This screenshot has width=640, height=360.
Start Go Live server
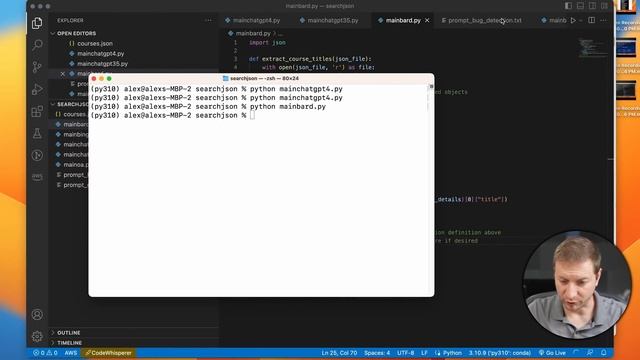[552, 353]
